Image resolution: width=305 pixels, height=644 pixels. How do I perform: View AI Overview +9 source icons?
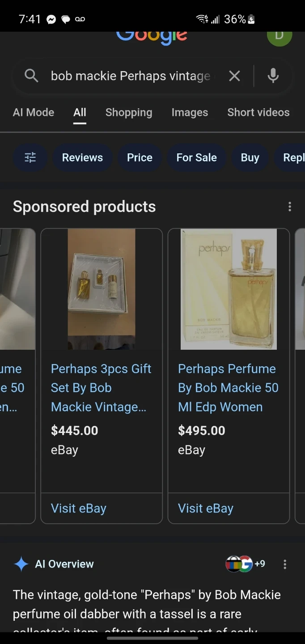pos(246,564)
